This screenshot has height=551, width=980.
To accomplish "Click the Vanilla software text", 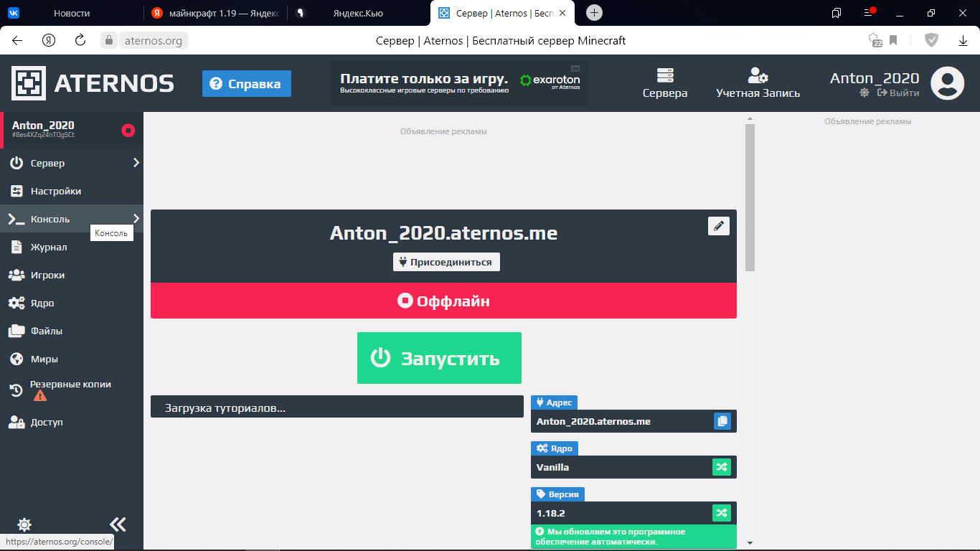I will (x=552, y=467).
